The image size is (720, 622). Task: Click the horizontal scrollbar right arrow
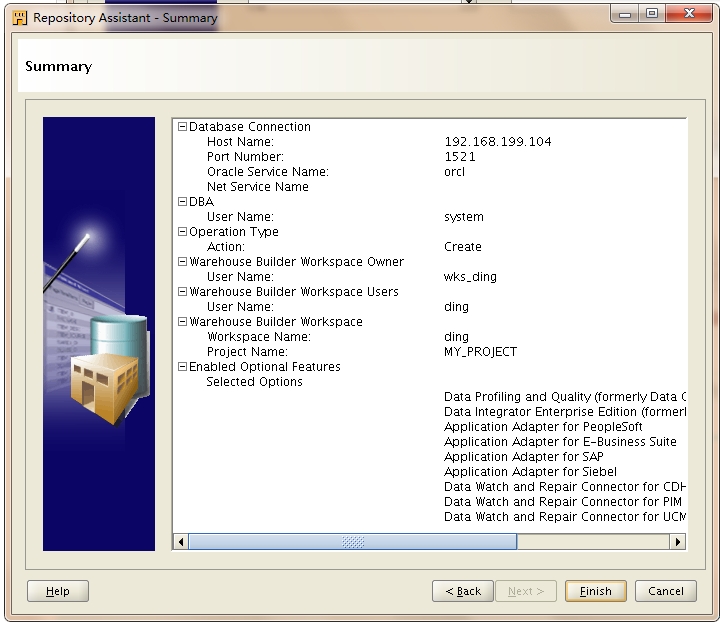pos(678,542)
